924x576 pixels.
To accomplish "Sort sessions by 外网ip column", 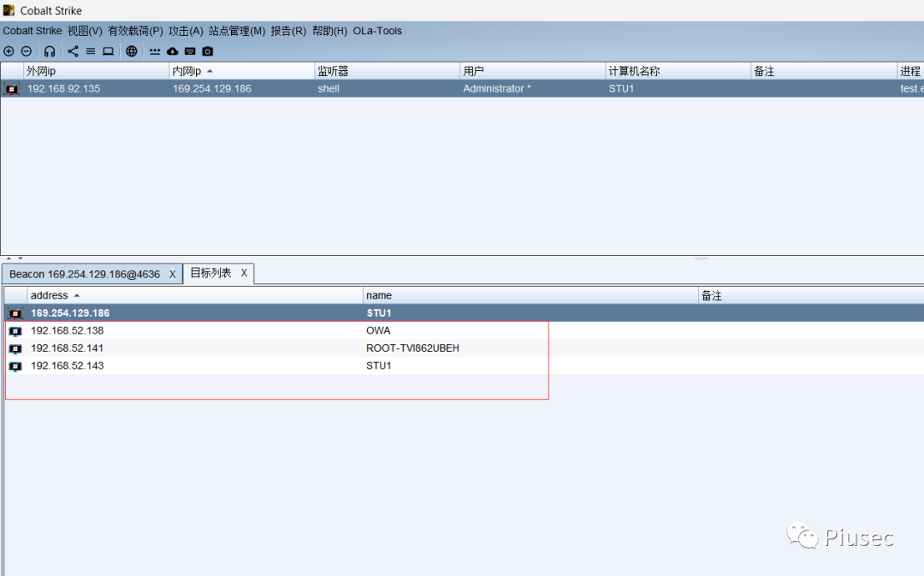I will click(96, 71).
